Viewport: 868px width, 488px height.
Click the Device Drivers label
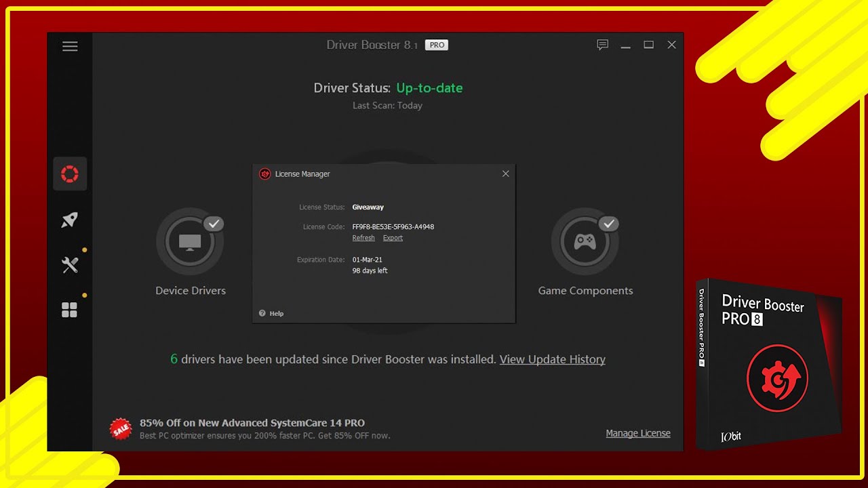[x=191, y=290]
